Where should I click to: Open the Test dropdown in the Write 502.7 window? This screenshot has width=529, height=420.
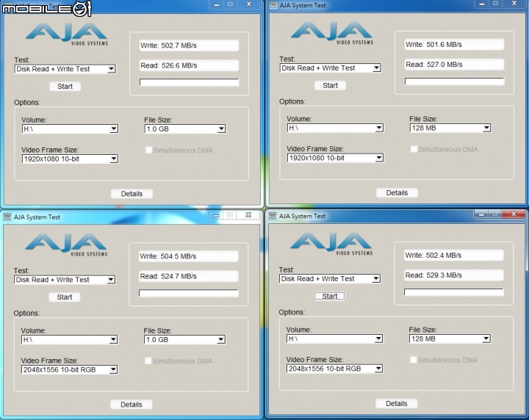point(65,69)
